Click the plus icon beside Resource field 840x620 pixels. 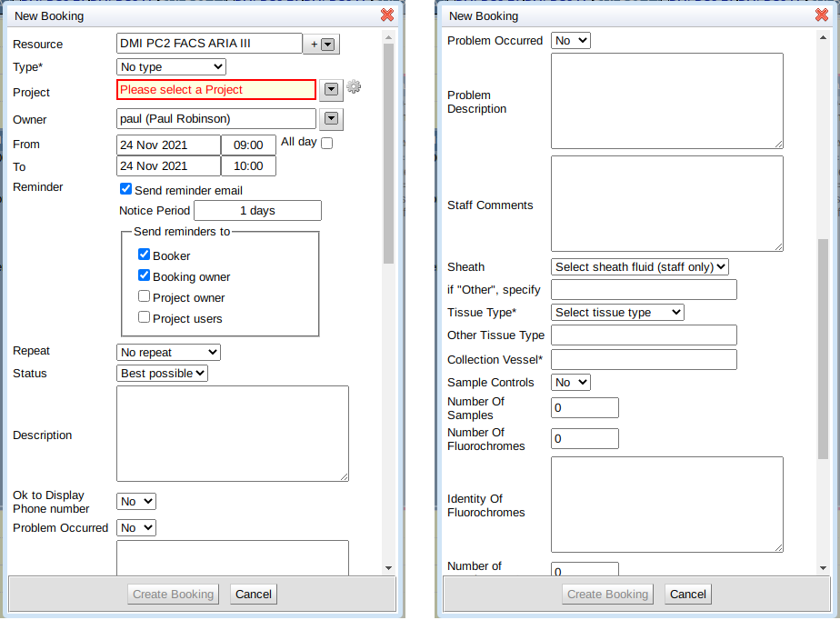pyautogui.click(x=315, y=44)
